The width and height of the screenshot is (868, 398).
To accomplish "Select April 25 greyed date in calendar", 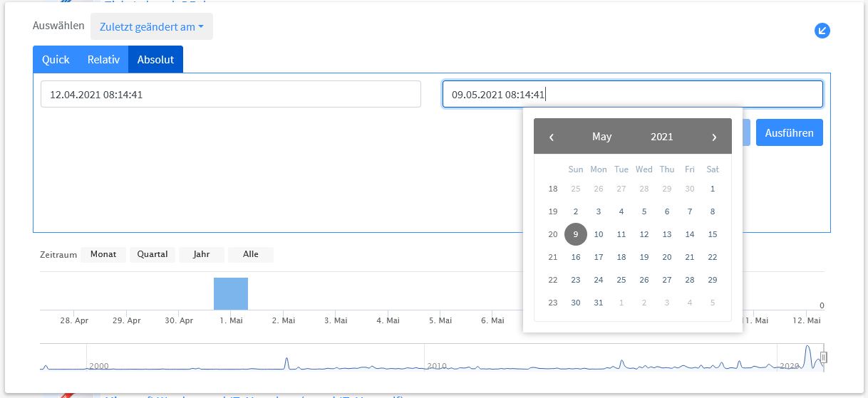I will 576,189.
